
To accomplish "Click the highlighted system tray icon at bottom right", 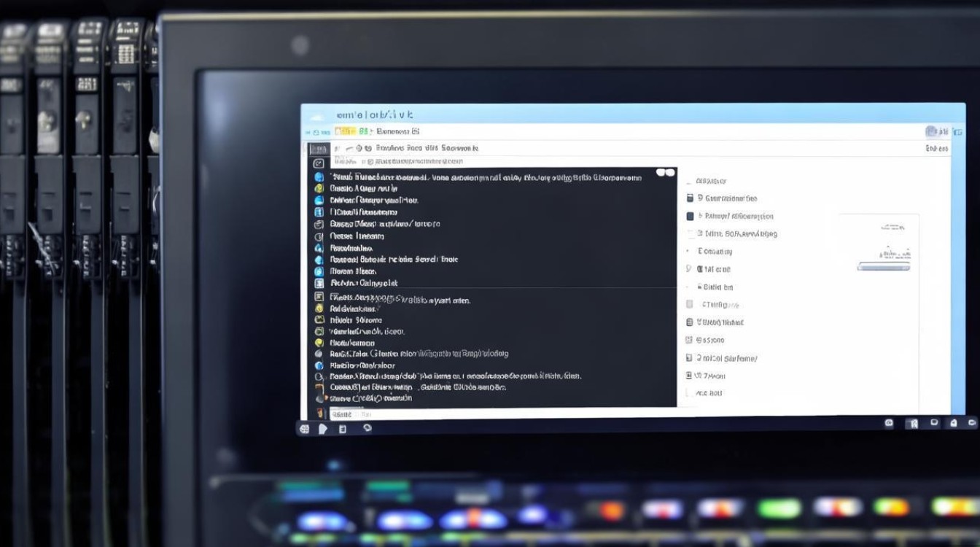I will (911, 423).
